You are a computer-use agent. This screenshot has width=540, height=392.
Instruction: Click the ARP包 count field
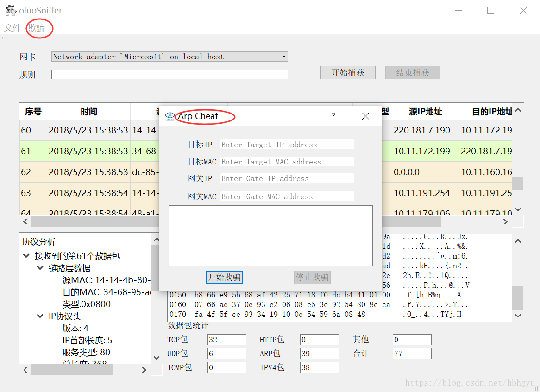click(319, 354)
